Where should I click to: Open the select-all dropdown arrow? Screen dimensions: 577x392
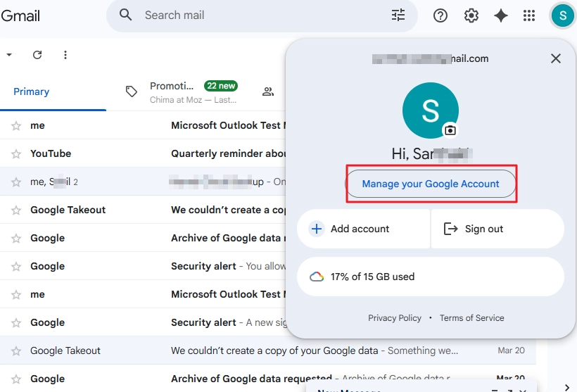(x=9, y=55)
